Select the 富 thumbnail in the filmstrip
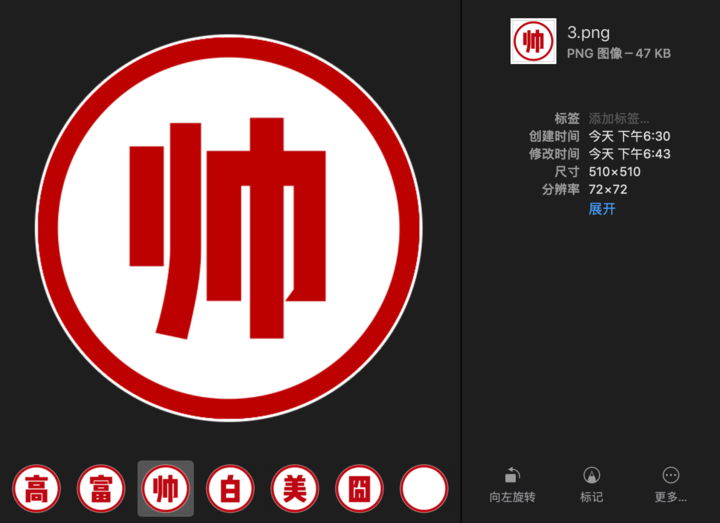720x523 pixels. click(x=101, y=489)
